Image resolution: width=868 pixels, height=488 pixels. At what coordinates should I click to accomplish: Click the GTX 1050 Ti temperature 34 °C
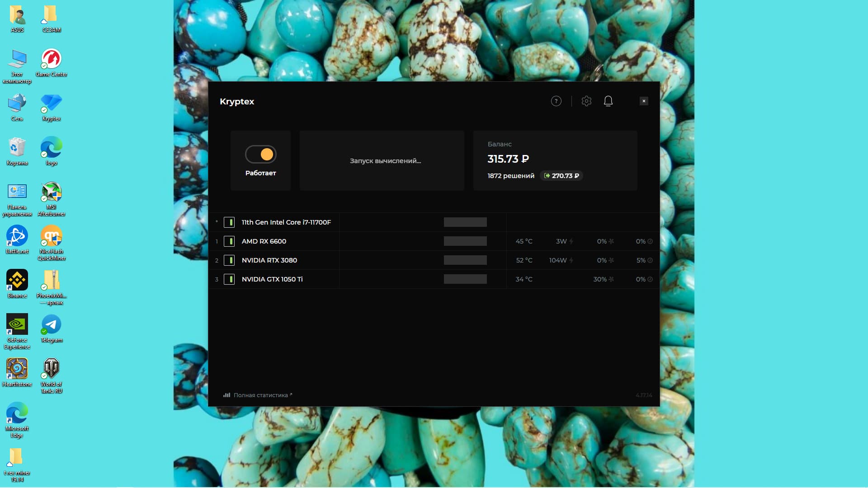pos(524,279)
